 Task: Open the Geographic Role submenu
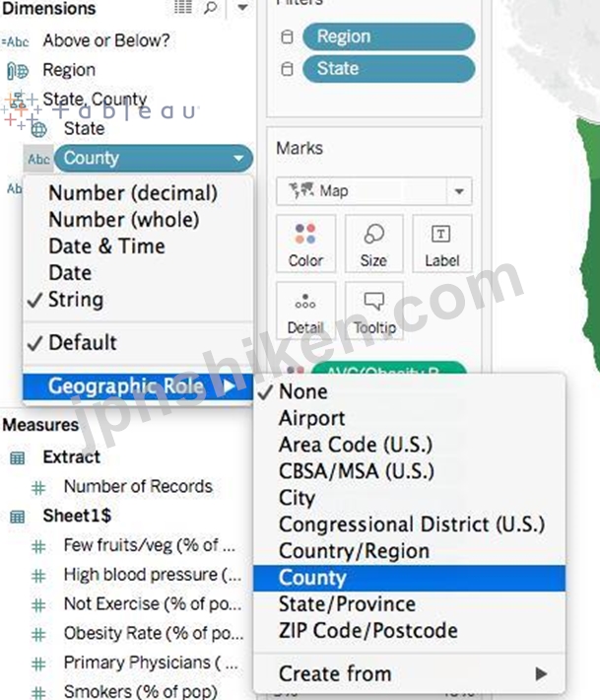pyautogui.click(x=138, y=386)
